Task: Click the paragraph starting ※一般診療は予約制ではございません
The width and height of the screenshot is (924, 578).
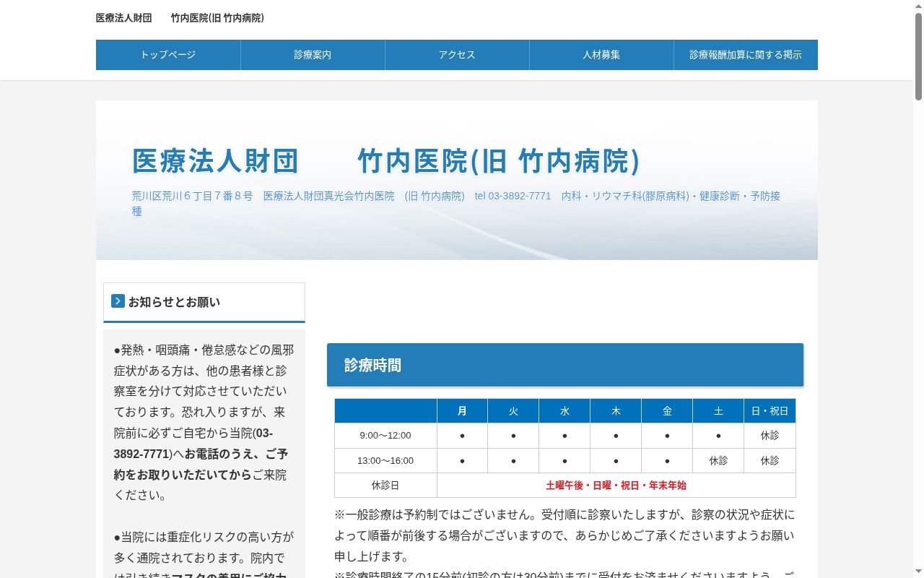Action: [x=565, y=535]
